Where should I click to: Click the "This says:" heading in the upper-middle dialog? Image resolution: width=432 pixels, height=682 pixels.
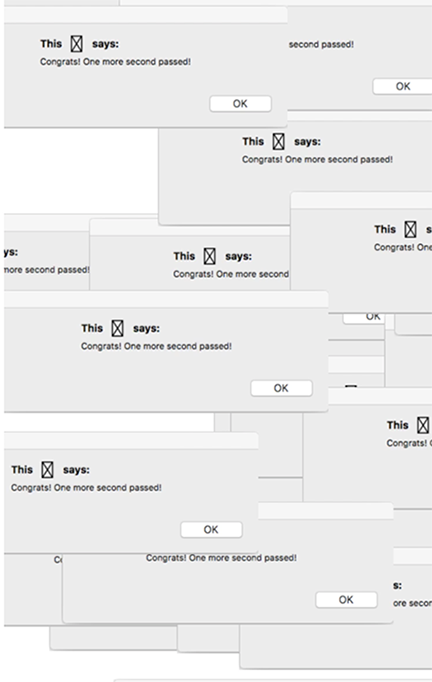point(281,141)
